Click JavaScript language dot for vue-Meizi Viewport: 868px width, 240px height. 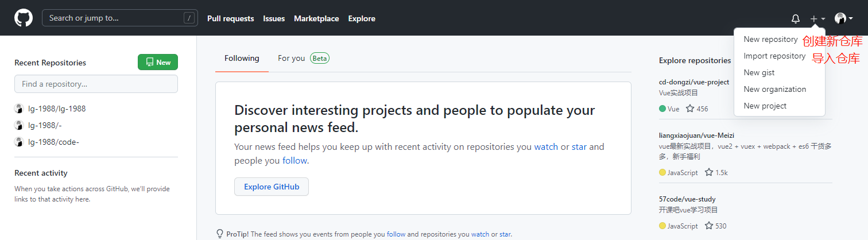(662, 172)
